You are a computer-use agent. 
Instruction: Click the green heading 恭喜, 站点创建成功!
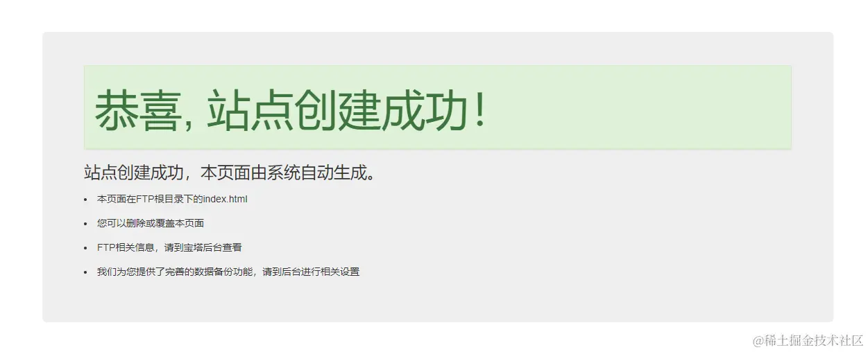point(290,110)
